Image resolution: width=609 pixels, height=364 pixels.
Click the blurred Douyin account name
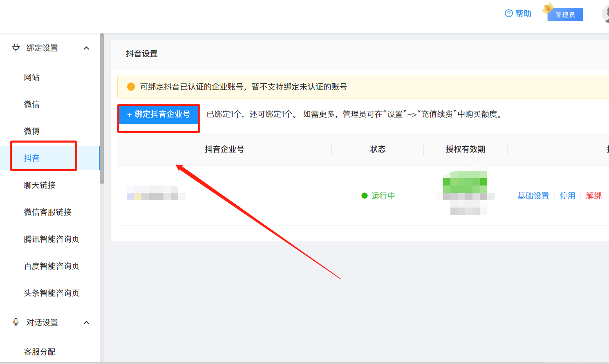tap(156, 193)
